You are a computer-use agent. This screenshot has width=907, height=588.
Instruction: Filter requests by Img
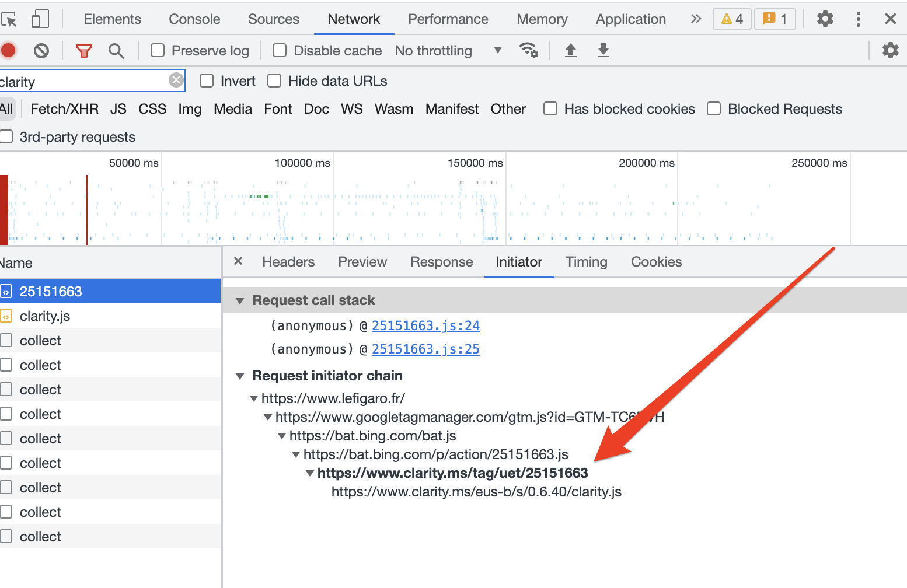click(x=190, y=109)
